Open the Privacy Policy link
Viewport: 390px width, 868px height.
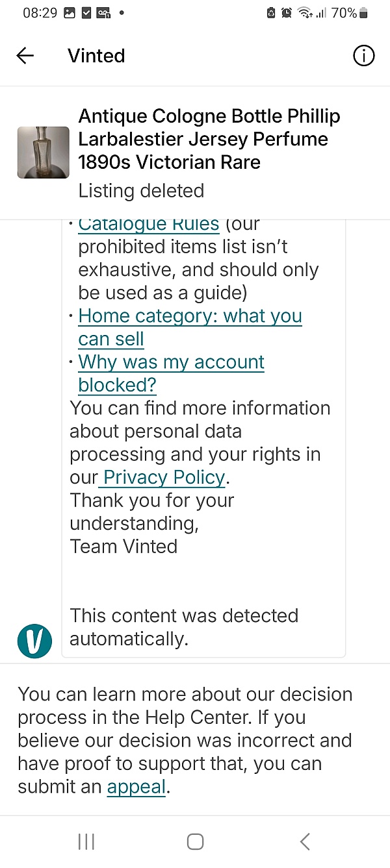click(x=164, y=477)
